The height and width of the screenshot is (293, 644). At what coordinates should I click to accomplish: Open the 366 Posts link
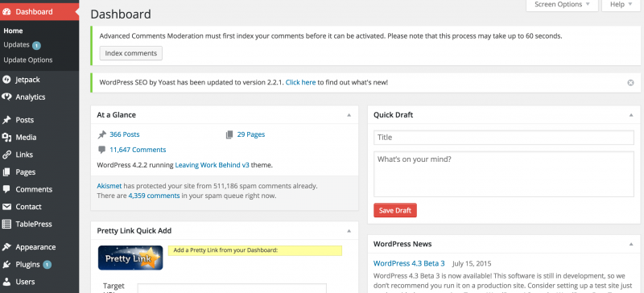click(x=125, y=134)
